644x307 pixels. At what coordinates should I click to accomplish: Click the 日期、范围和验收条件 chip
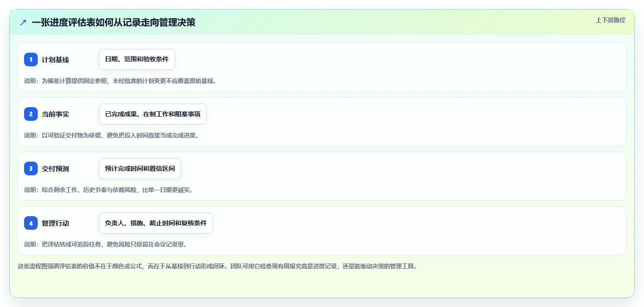point(137,59)
